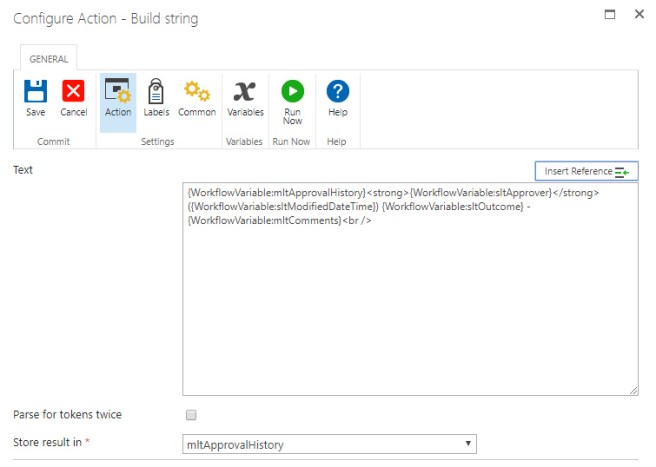
Task: Maximize the Configure Action dialog
Action: 610,14
